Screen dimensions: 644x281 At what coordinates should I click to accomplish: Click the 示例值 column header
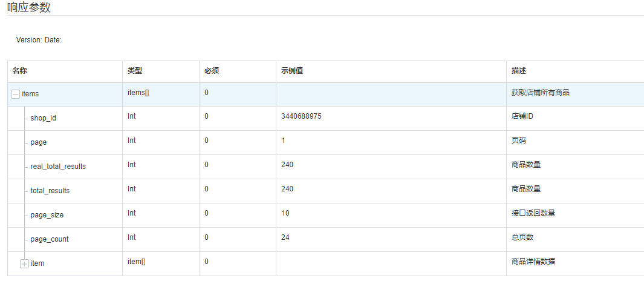pos(292,71)
